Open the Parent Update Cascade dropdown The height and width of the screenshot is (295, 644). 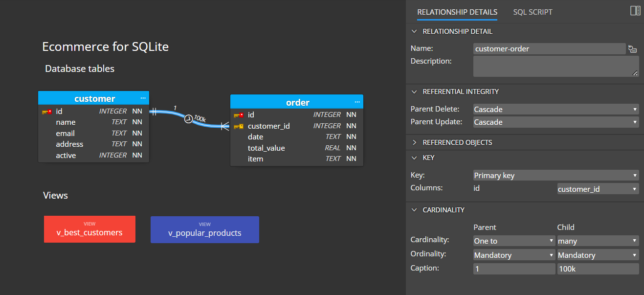click(x=555, y=122)
